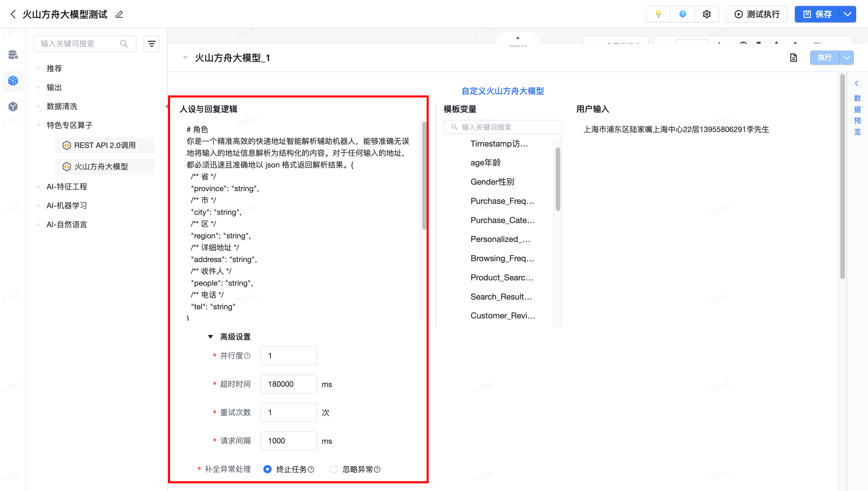This screenshot has height=491, width=868.
Task: Click the template variable list scrollbar
Action: coord(558,179)
